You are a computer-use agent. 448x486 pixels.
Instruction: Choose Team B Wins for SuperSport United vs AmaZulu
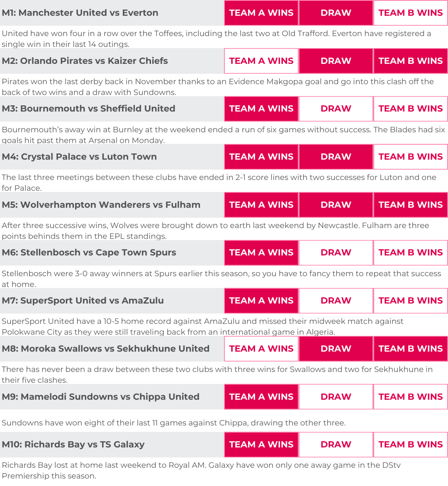click(x=411, y=301)
